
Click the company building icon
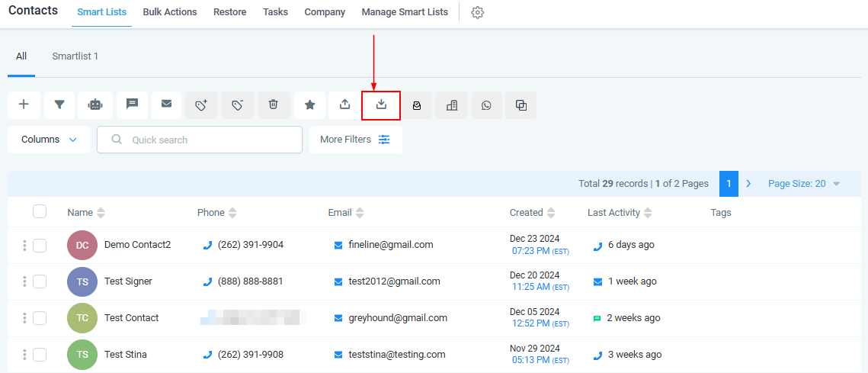(x=452, y=105)
